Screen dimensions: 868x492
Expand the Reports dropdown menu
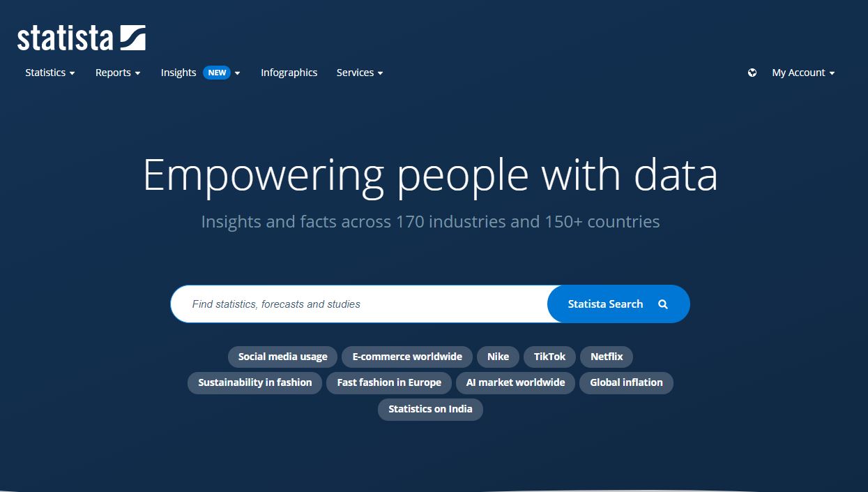tap(118, 73)
